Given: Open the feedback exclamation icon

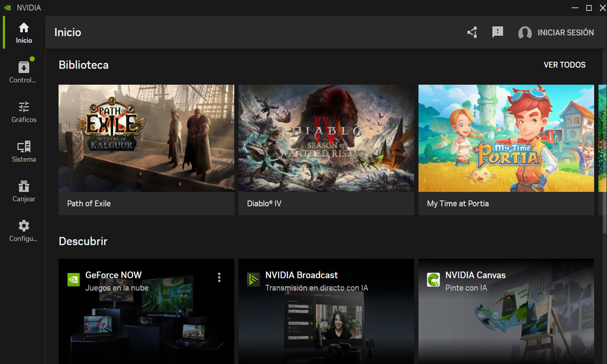Looking at the screenshot, I should (497, 32).
